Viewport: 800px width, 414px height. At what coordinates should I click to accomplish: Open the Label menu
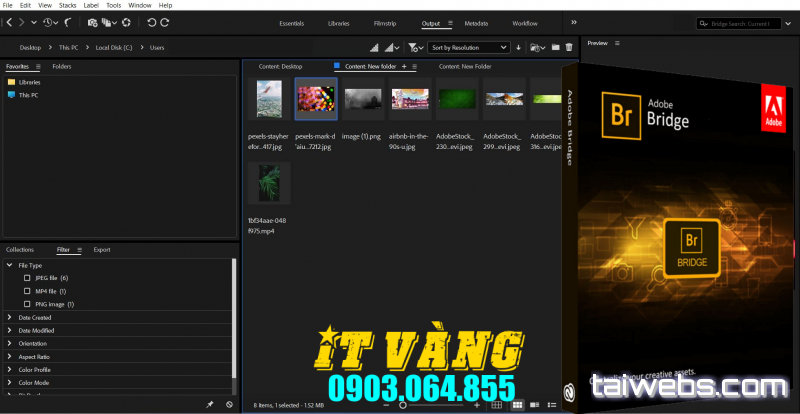(x=91, y=5)
